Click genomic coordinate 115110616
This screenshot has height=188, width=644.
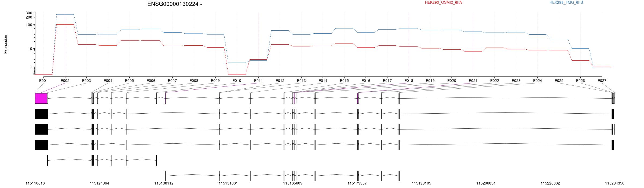tap(35, 183)
